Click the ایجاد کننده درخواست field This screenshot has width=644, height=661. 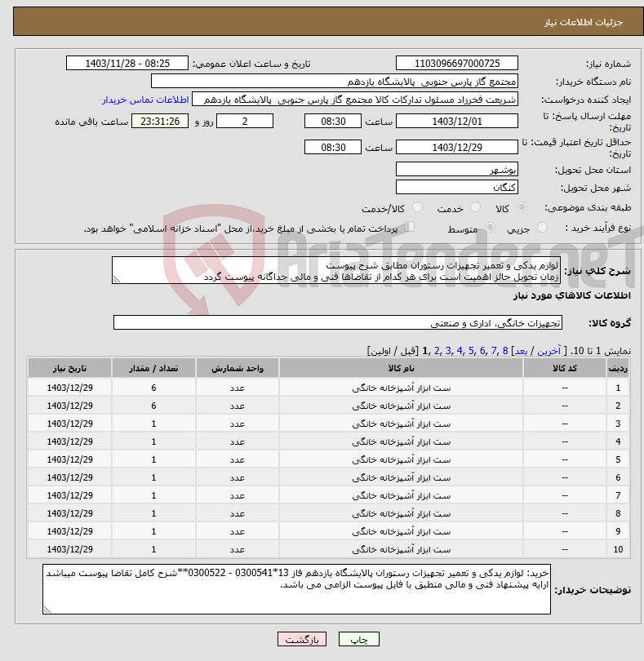coord(355,100)
